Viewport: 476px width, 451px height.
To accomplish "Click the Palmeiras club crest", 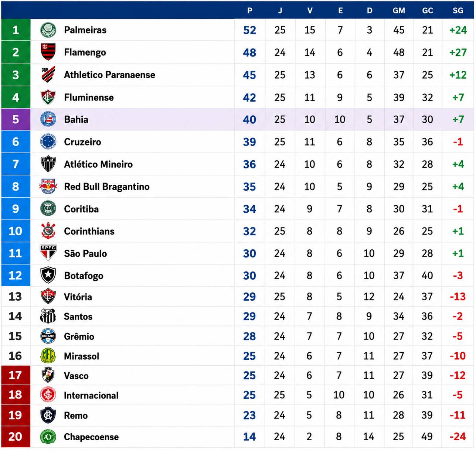I will [48, 30].
